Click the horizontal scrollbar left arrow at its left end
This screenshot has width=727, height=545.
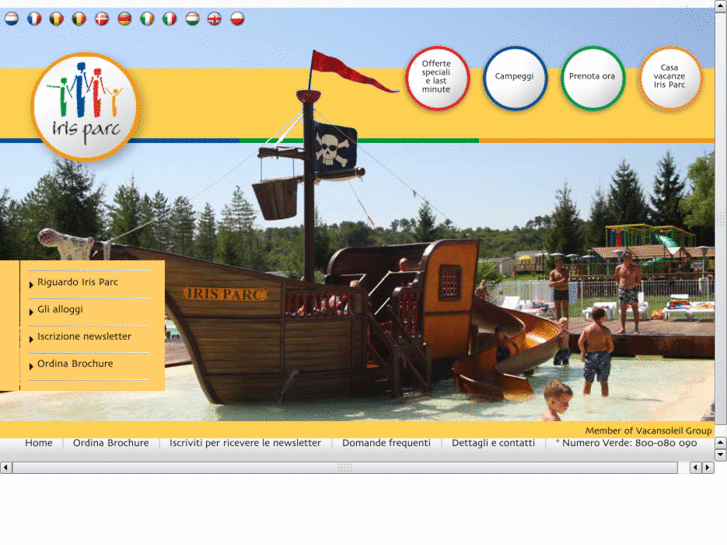6,468
